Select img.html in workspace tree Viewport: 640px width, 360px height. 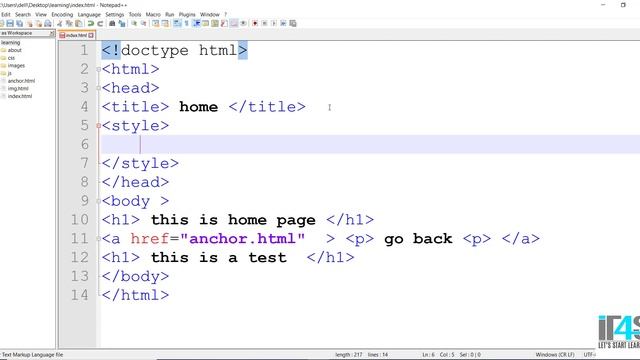[18, 89]
